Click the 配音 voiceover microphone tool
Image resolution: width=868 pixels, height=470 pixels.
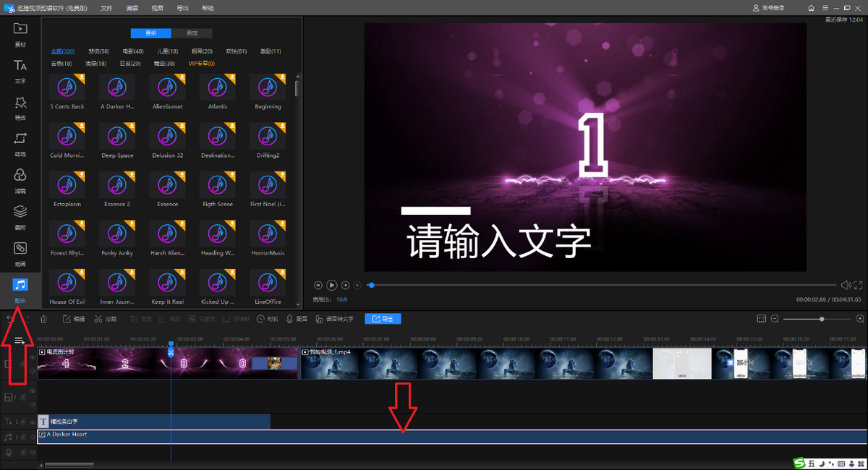(297, 319)
